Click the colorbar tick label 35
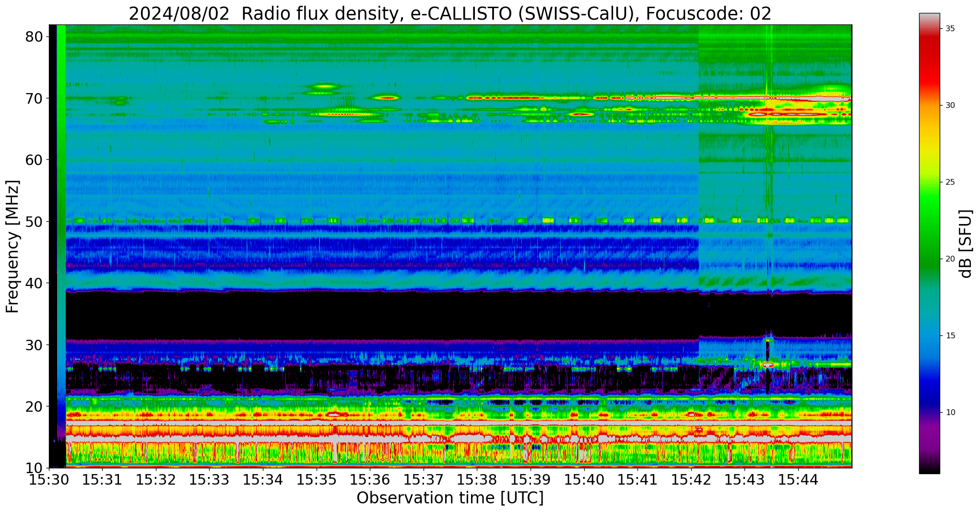Viewport: 980px width, 512px height. click(x=950, y=29)
